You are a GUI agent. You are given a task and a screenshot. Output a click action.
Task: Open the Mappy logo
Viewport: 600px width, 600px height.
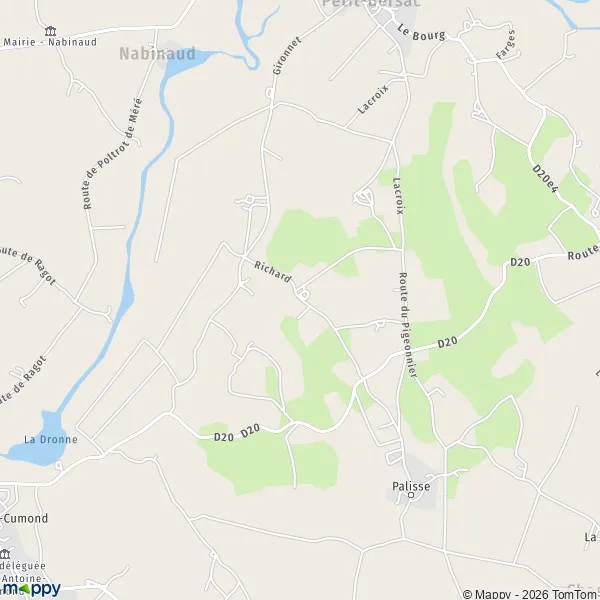(x=31, y=589)
